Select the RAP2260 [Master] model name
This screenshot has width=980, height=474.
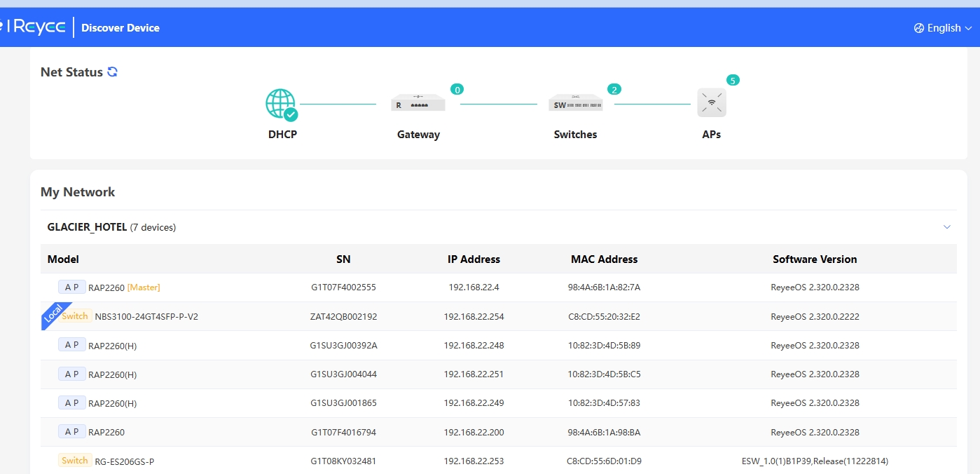[124, 287]
